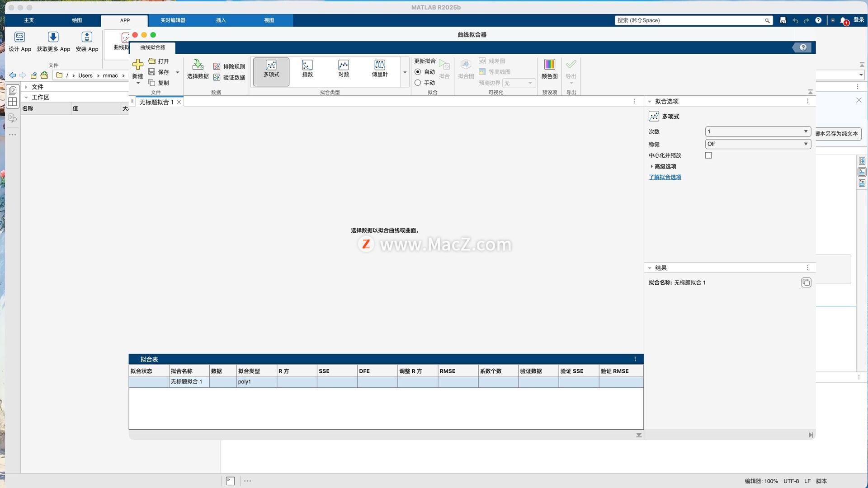Click the Design App (设计 App) icon
This screenshot has height=488, width=868.
(20, 38)
